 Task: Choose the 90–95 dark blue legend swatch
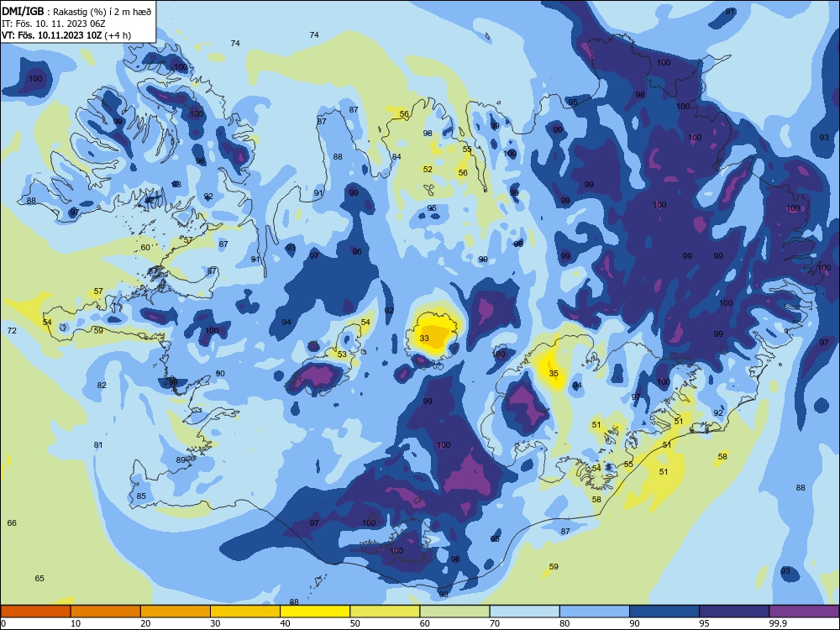click(664, 612)
